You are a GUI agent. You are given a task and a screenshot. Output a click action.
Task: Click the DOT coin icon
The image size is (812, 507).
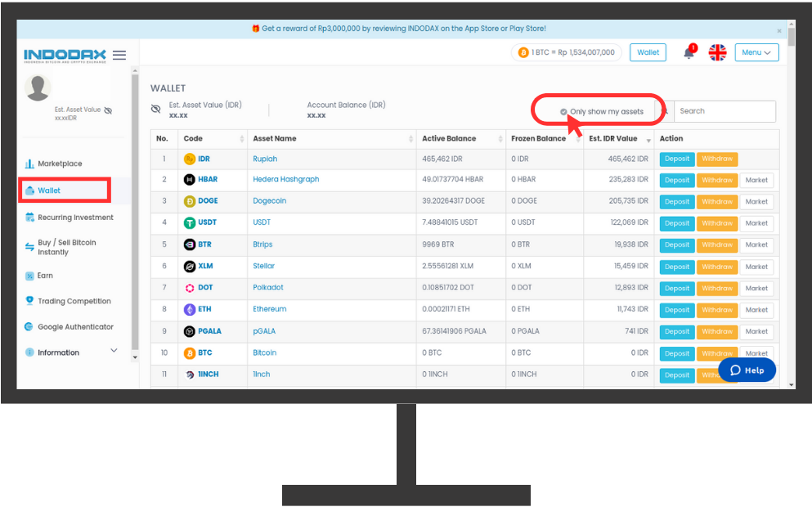pyautogui.click(x=190, y=288)
